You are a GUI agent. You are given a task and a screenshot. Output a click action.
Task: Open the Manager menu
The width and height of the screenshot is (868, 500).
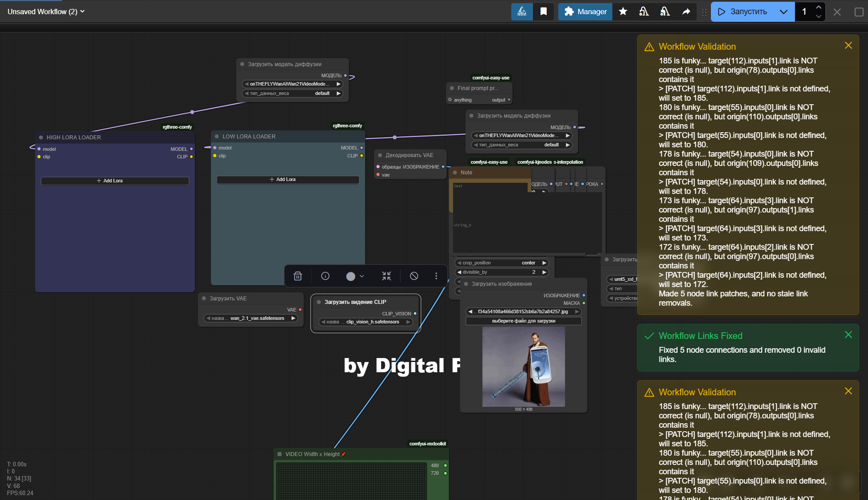(585, 12)
